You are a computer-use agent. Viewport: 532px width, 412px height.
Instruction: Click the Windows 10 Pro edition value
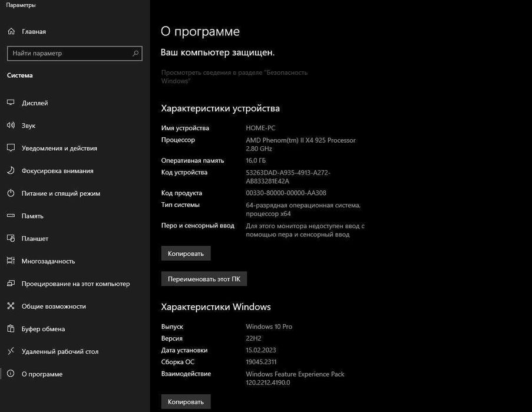(x=269, y=327)
